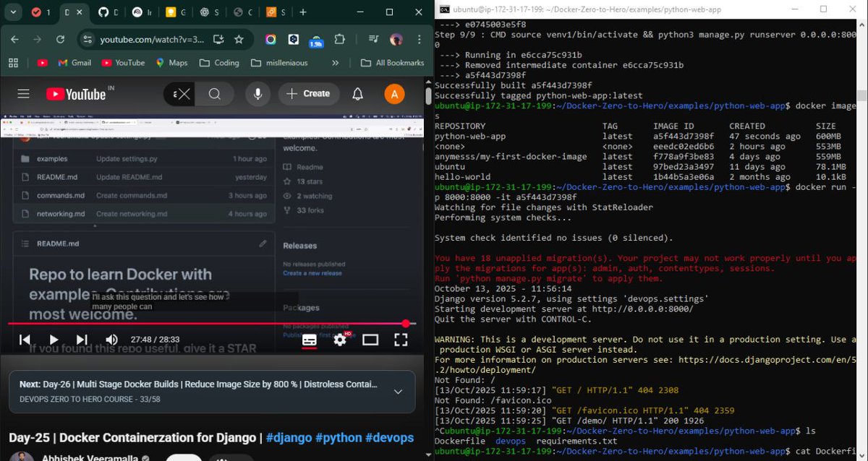Open the Create upload menu

(308, 94)
